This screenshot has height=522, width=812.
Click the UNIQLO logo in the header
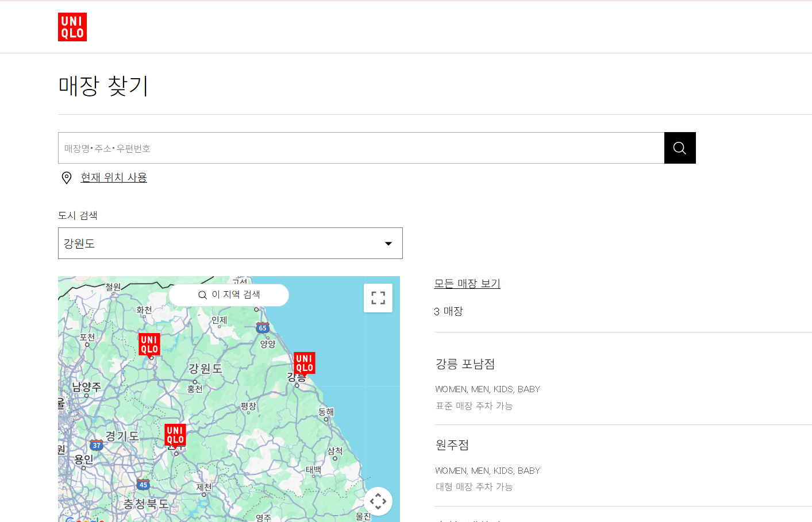click(x=72, y=26)
